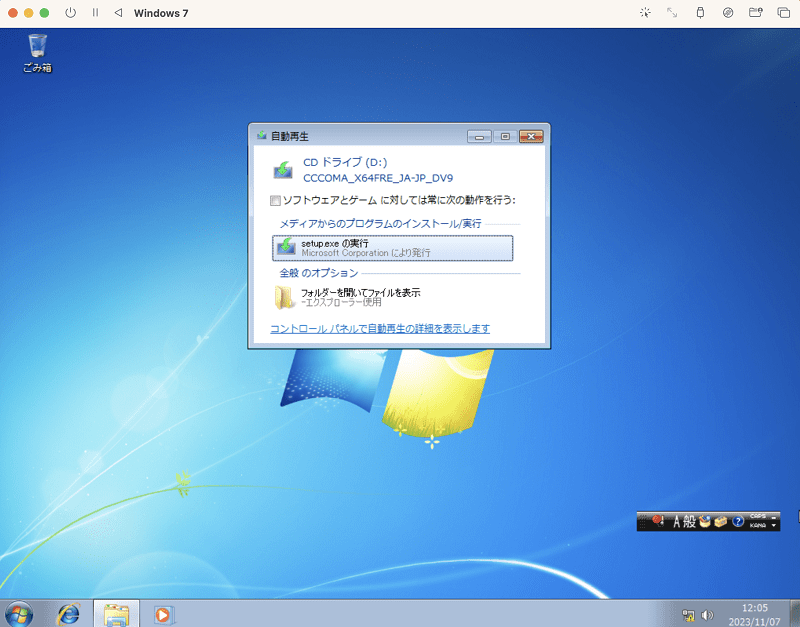Viewport: 800px width, 627px height.
Task: Launch Windows Media Player from taskbar
Action: [x=164, y=614]
